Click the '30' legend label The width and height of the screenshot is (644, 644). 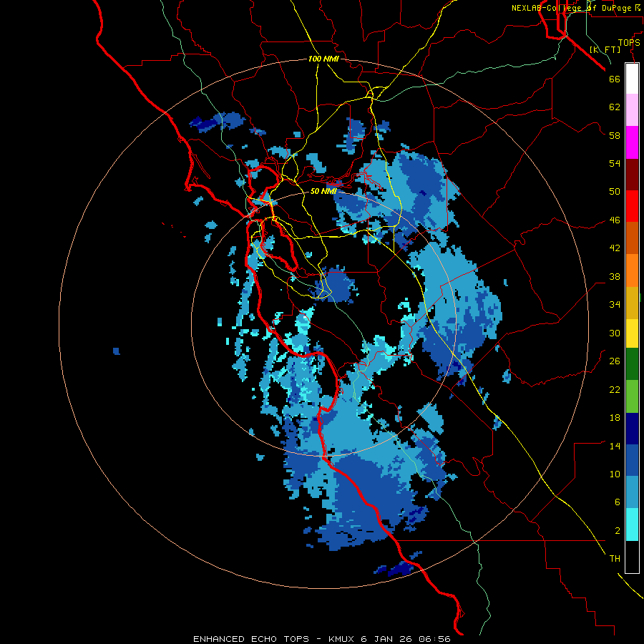tap(615, 333)
